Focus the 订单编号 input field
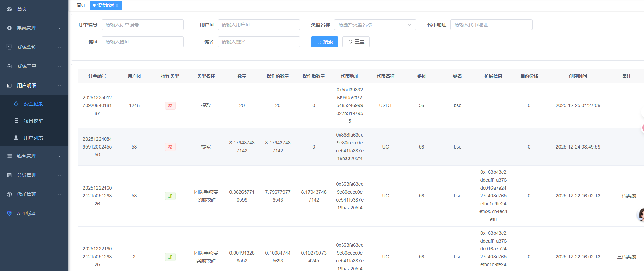This screenshot has width=644, height=271. coord(142,25)
